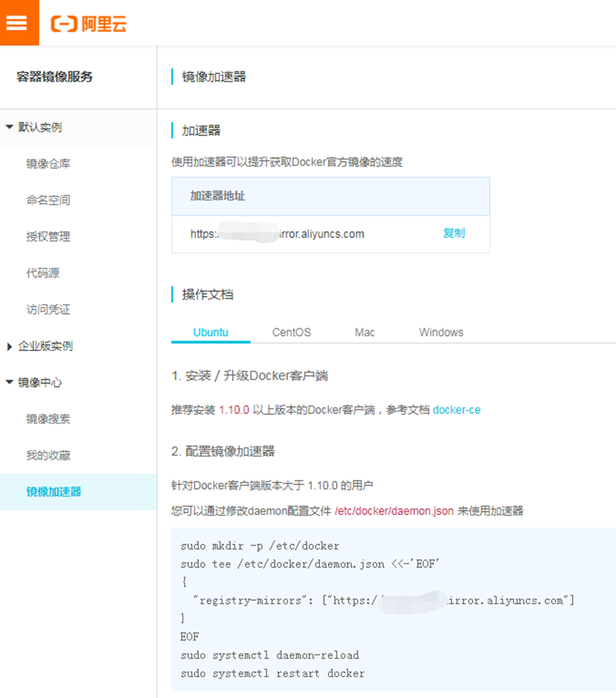This screenshot has height=698, width=616.
Task: Switch to the Ubuntu tab
Action: [x=210, y=332]
